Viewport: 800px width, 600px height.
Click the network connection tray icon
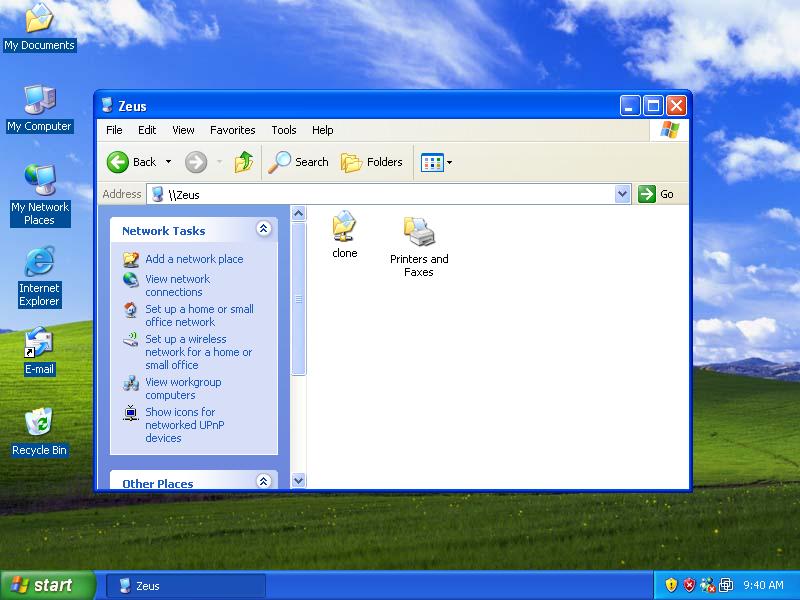[x=708, y=585]
